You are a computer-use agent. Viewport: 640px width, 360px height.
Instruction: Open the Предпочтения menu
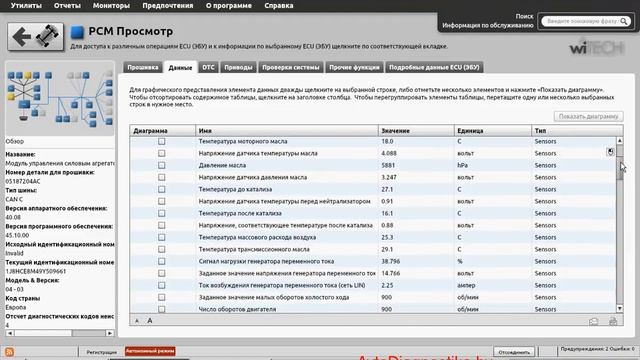[168, 6]
